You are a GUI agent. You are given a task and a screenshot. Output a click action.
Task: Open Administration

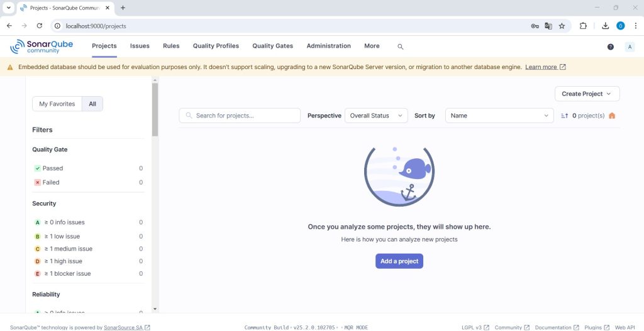coord(328,46)
